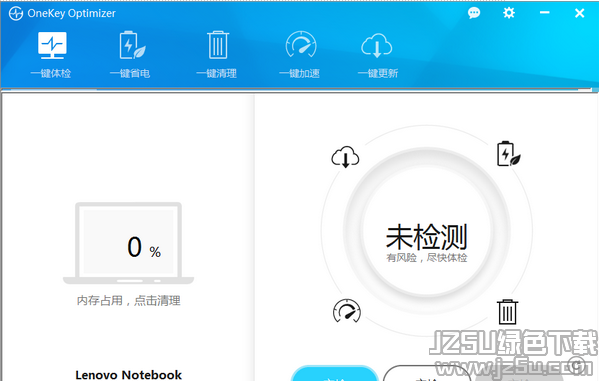Go to the 一键更新 update tab
Viewport: 599px width, 381px height.
click(377, 55)
